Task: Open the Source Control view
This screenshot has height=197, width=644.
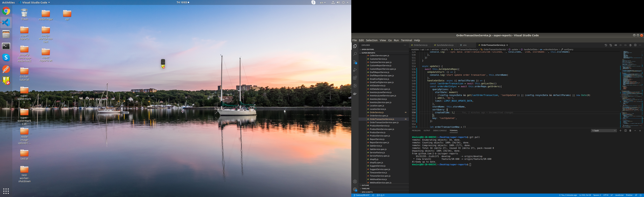Action: click(355, 62)
